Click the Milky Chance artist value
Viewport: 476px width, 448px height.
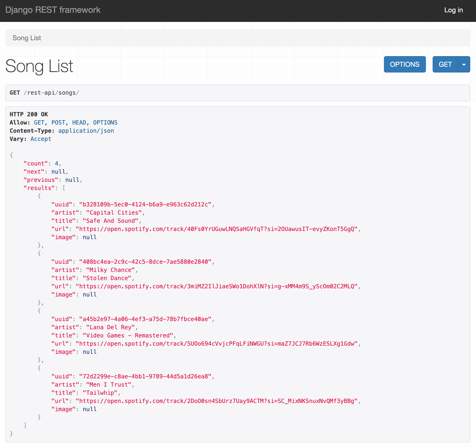click(x=110, y=270)
